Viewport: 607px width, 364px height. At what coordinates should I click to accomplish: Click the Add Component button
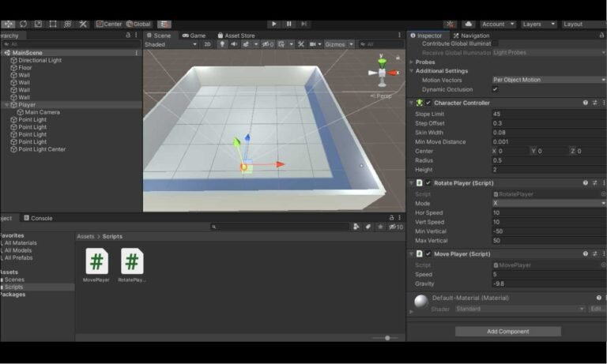coord(508,332)
